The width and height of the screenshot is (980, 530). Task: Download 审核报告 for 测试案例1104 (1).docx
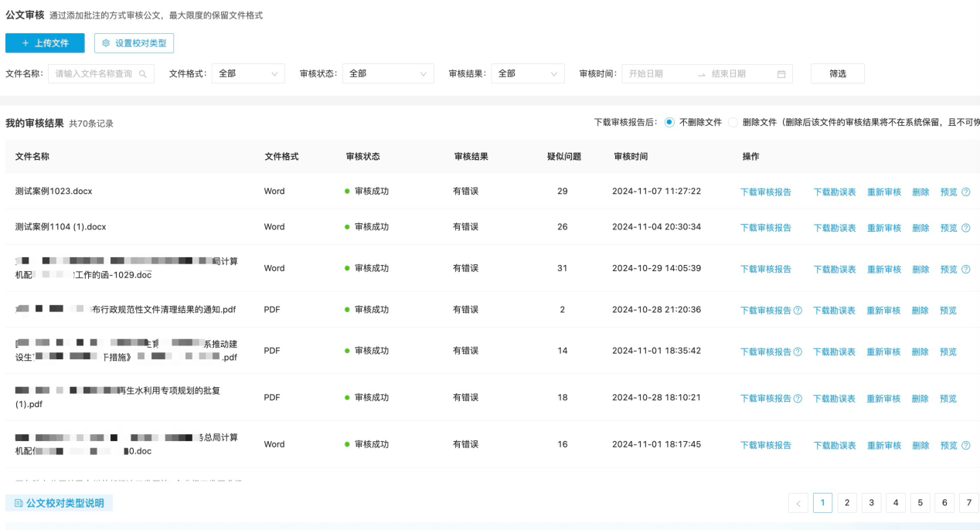766,227
